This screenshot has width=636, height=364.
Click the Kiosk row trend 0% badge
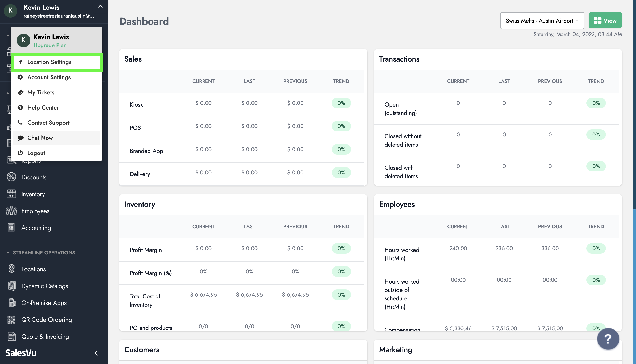point(341,103)
